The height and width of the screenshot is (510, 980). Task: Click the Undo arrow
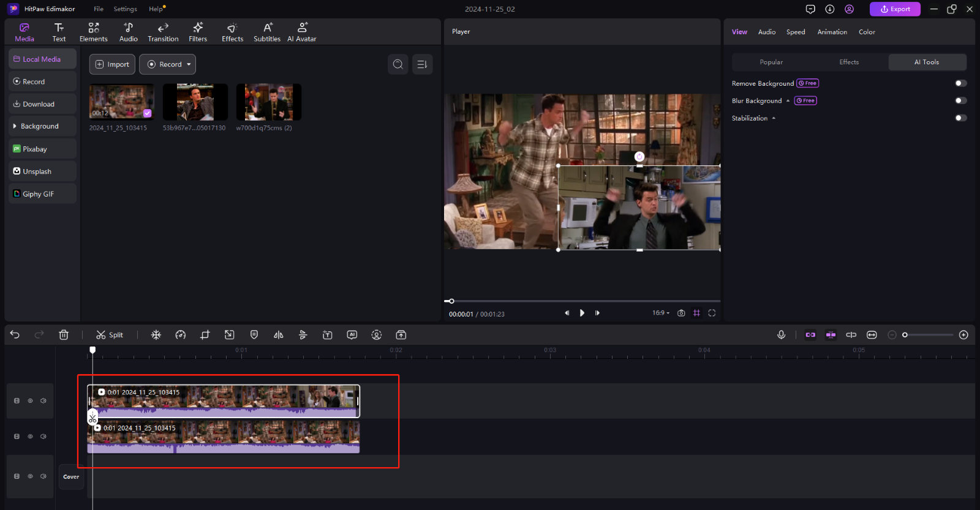click(x=15, y=335)
